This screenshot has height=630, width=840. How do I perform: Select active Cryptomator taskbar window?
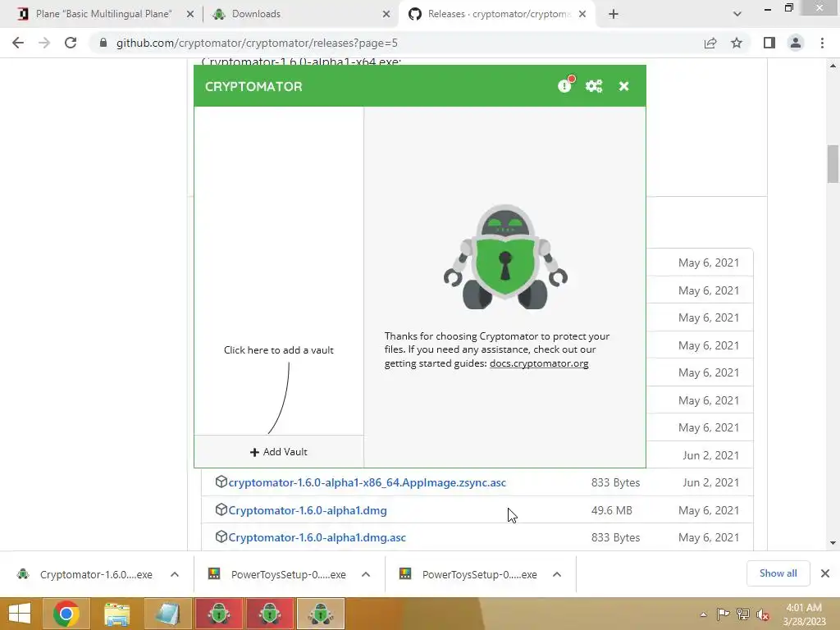click(x=321, y=614)
